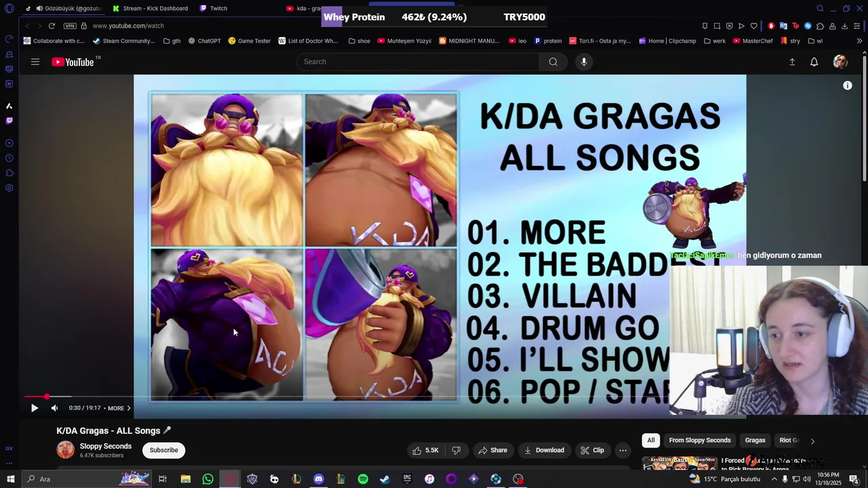
Task: Show hidden bookmarks overflow chevron
Action: [859, 41]
